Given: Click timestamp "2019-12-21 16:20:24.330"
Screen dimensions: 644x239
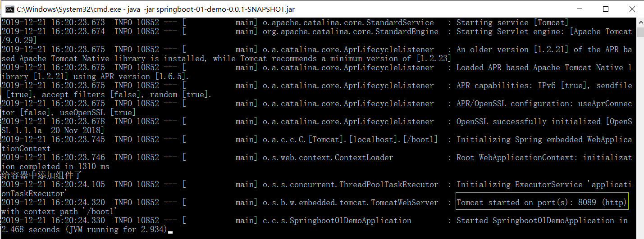Looking at the screenshot, I should (53, 221).
